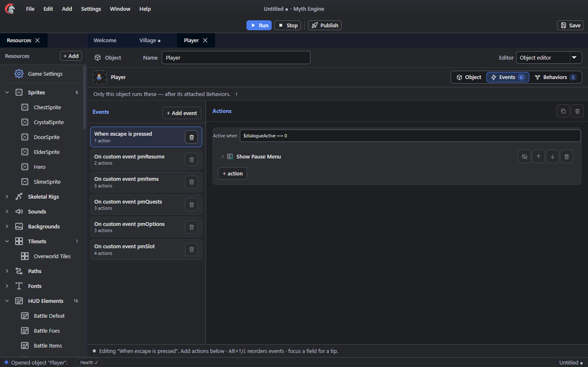Switch to the Village tab

(x=150, y=40)
